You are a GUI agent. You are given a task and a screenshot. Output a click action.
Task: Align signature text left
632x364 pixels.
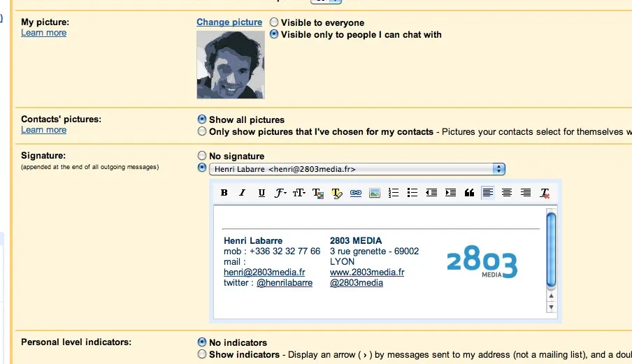488,193
